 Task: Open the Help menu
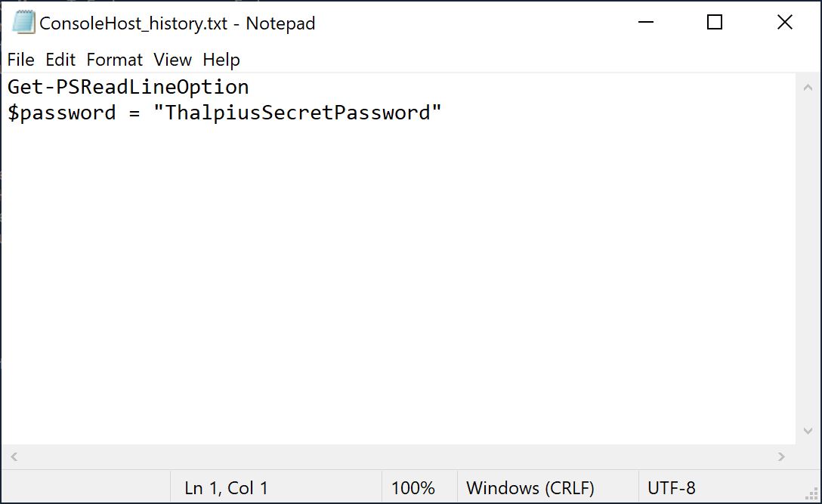pyautogui.click(x=221, y=60)
